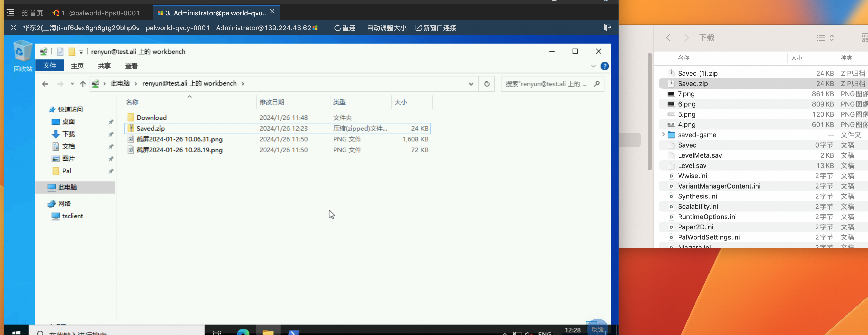The image size is (868, 335).
Task: Expand the Explorer ribbon chevron
Action: click(x=593, y=66)
